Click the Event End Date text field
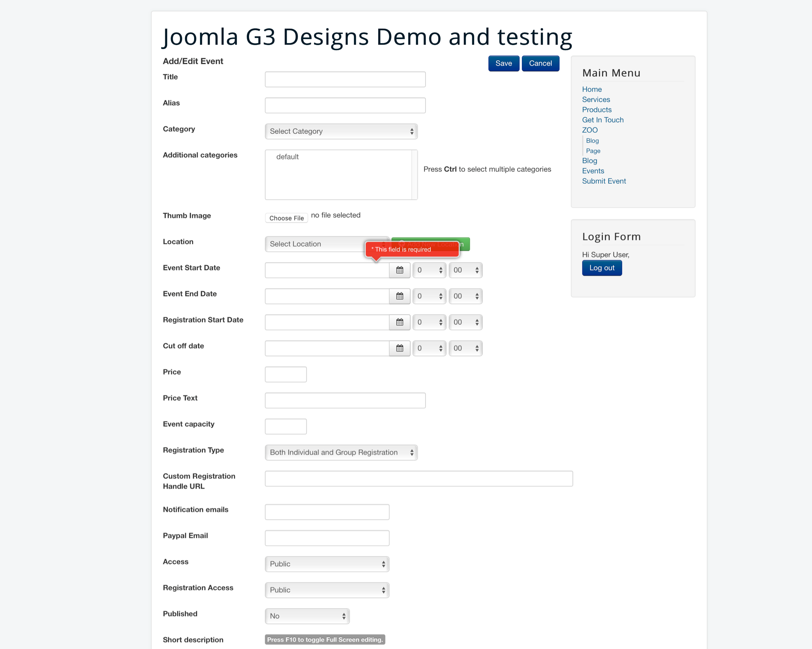Image resolution: width=812 pixels, height=649 pixels. 327,296
